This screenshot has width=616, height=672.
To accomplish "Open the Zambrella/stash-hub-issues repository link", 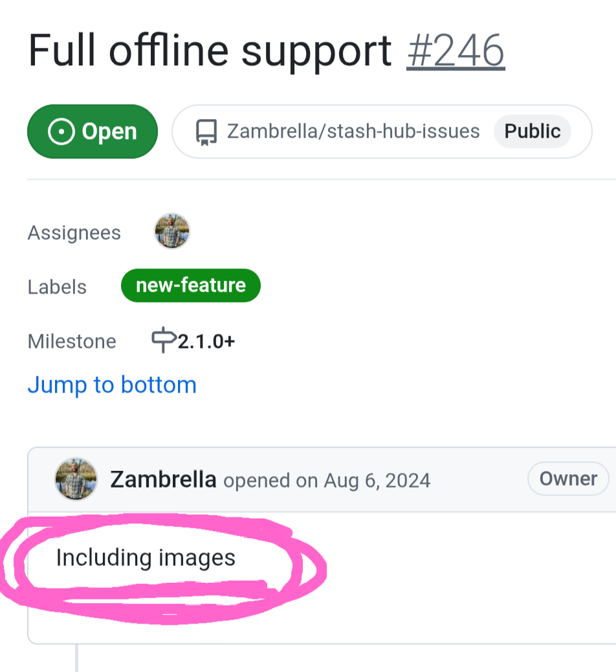I will 353,131.
